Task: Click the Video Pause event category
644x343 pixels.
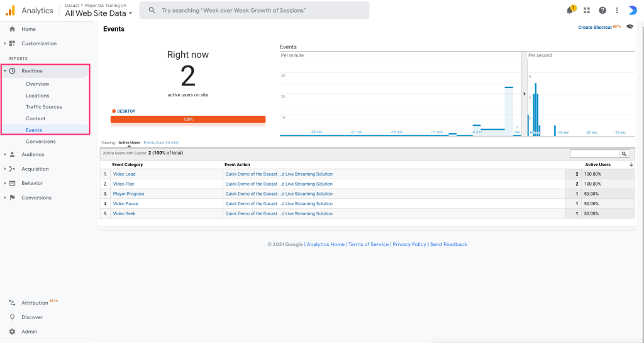Action: tap(125, 204)
